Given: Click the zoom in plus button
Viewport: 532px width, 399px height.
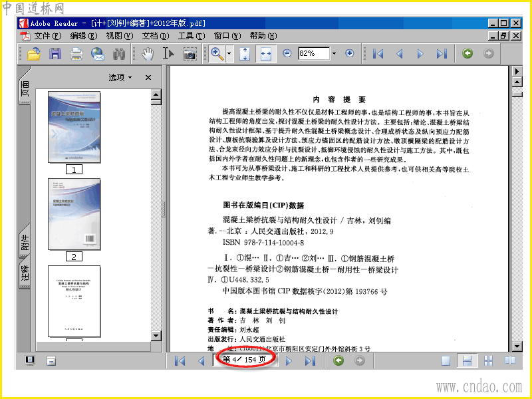Looking at the screenshot, I should [350, 53].
